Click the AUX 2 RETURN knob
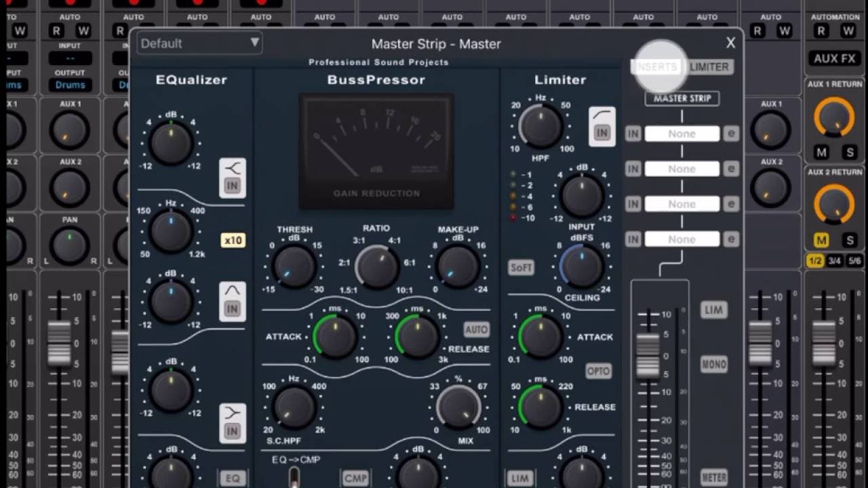 pyautogui.click(x=835, y=205)
